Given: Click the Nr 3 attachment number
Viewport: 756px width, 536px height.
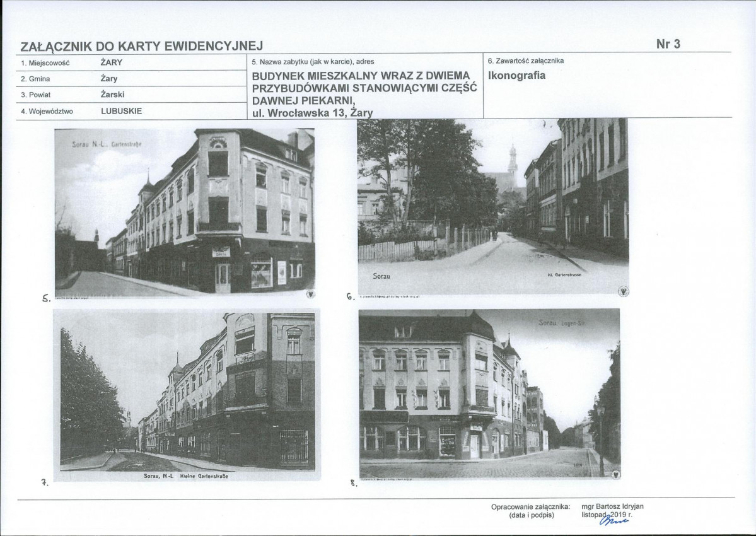Looking at the screenshot, I should pyautogui.click(x=668, y=44).
